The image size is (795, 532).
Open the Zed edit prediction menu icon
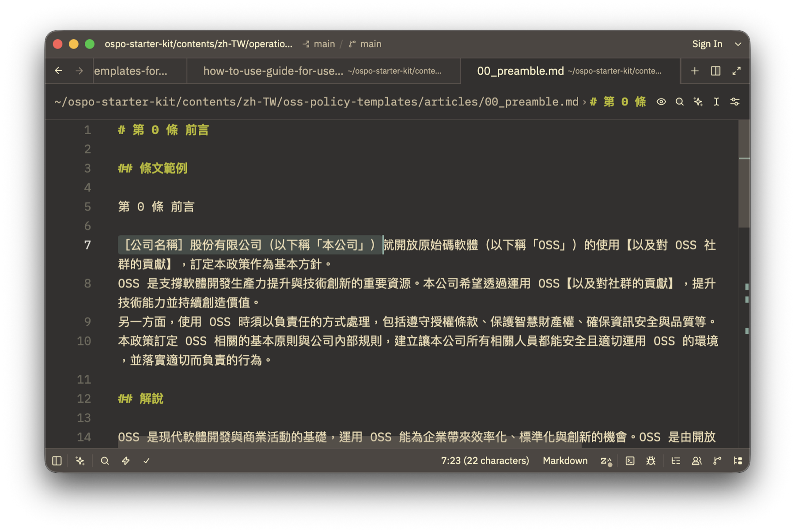pos(606,461)
